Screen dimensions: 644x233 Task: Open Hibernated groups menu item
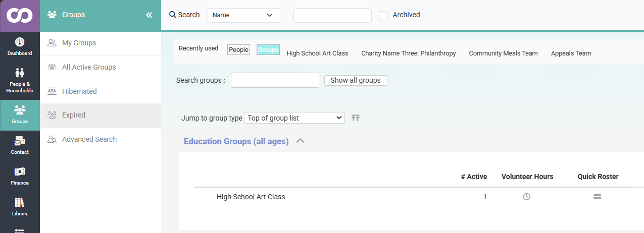pos(101,91)
